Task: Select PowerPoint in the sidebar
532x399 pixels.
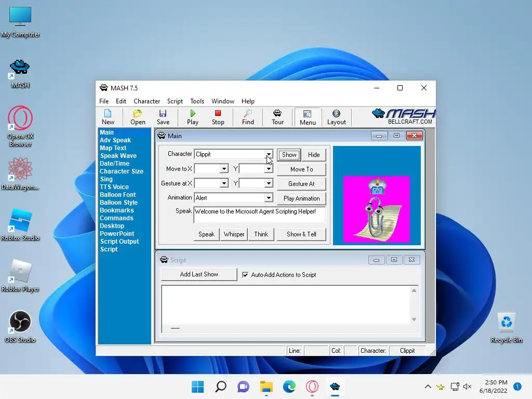Action: coord(117,234)
